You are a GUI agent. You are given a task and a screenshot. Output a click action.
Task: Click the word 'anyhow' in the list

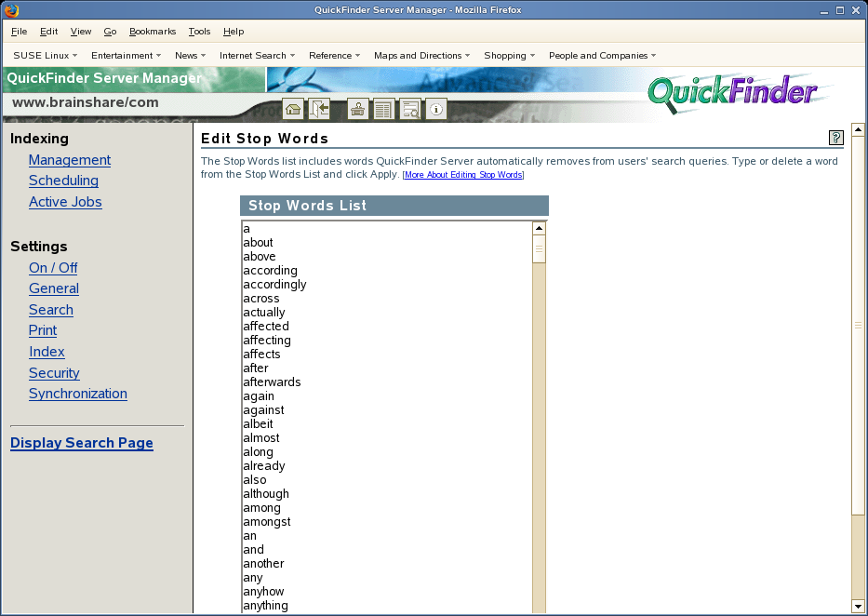263,592
